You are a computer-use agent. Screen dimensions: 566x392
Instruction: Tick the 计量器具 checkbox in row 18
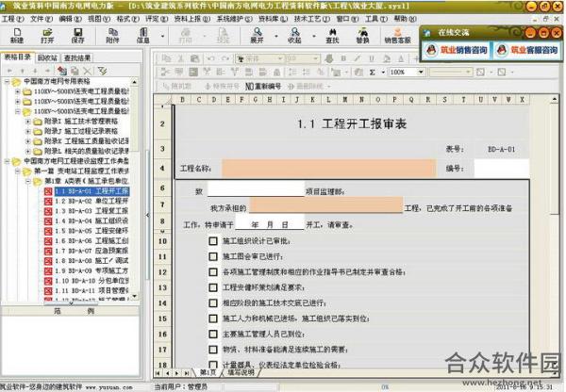click(x=213, y=365)
